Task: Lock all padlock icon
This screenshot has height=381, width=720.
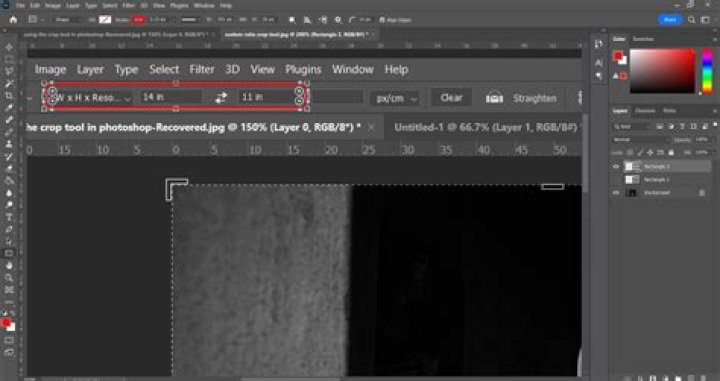Action: pos(671,152)
